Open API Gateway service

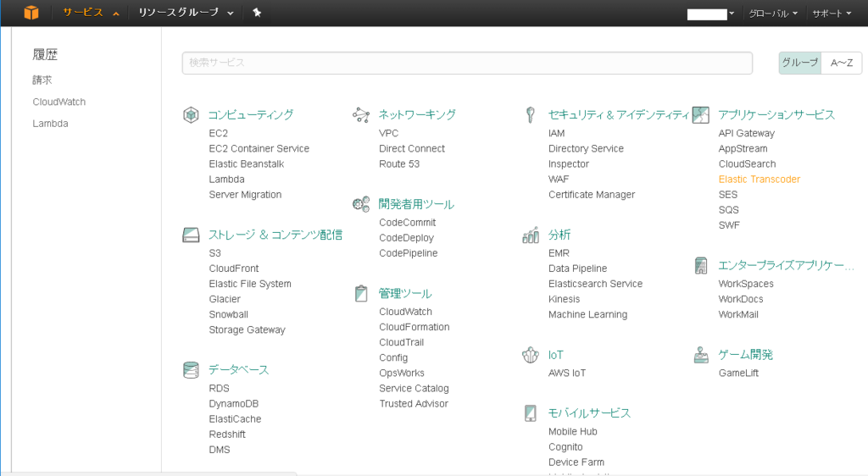[747, 133]
